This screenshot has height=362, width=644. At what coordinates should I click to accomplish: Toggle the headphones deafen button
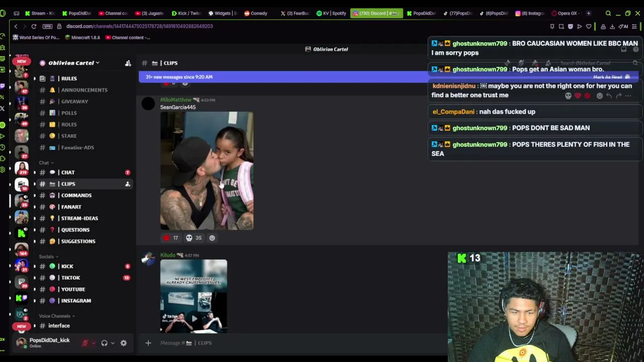(x=104, y=343)
